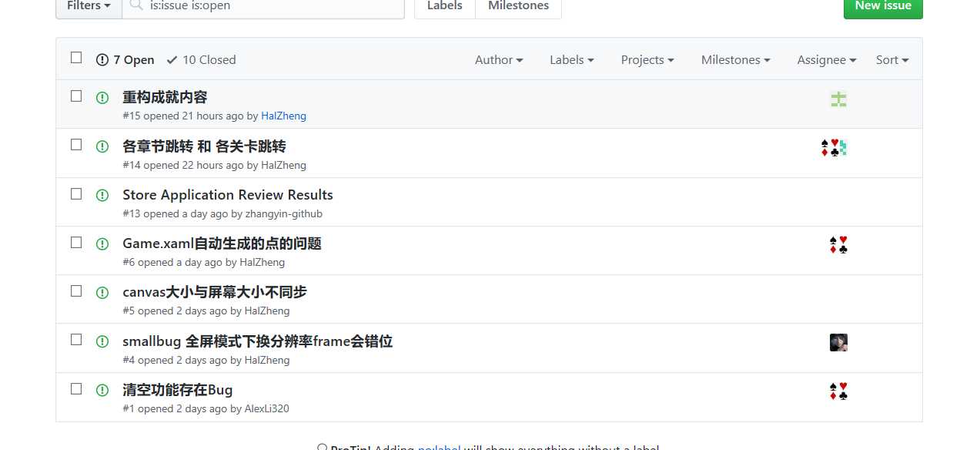Image resolution: width=980 pixels, height=450 pixels.
Task: Open the Milestones filter dropdown in header
Action: click(736, 59)
